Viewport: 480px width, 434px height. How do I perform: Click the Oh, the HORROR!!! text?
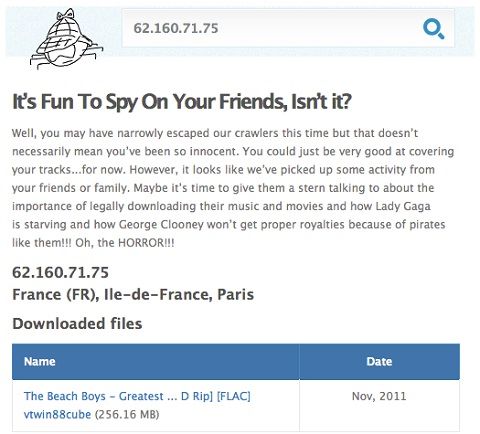(x=125, y=243)
